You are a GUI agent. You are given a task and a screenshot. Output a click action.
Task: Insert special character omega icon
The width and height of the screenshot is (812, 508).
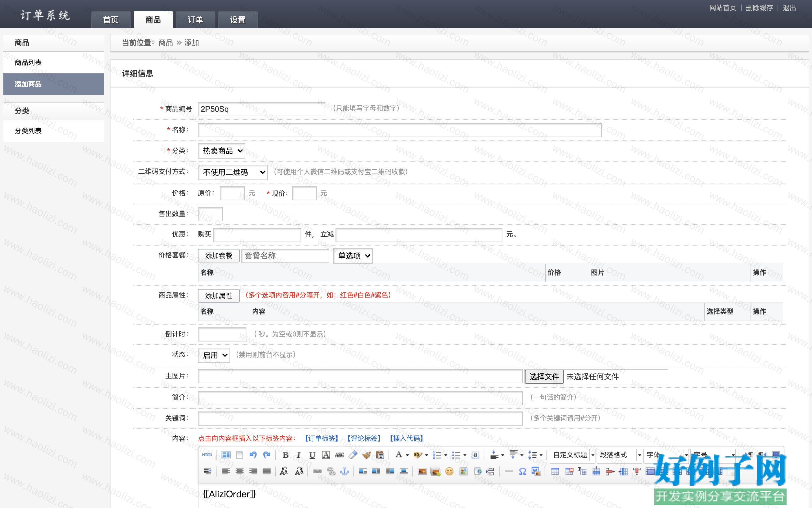522,471
